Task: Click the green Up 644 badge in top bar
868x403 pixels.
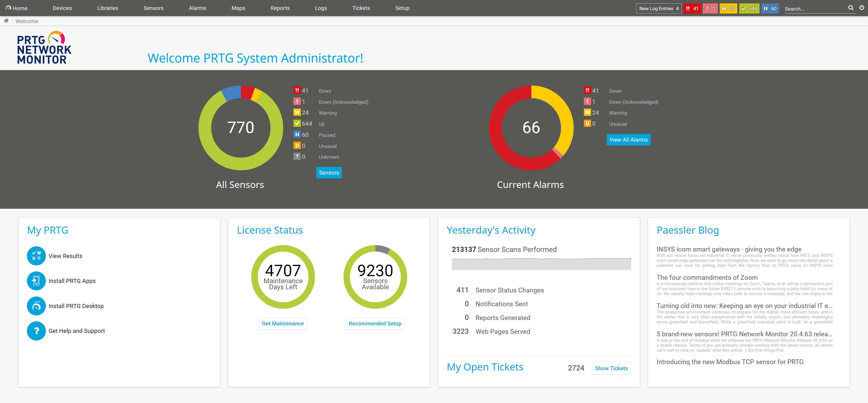Action: click(x=749, y=8)
